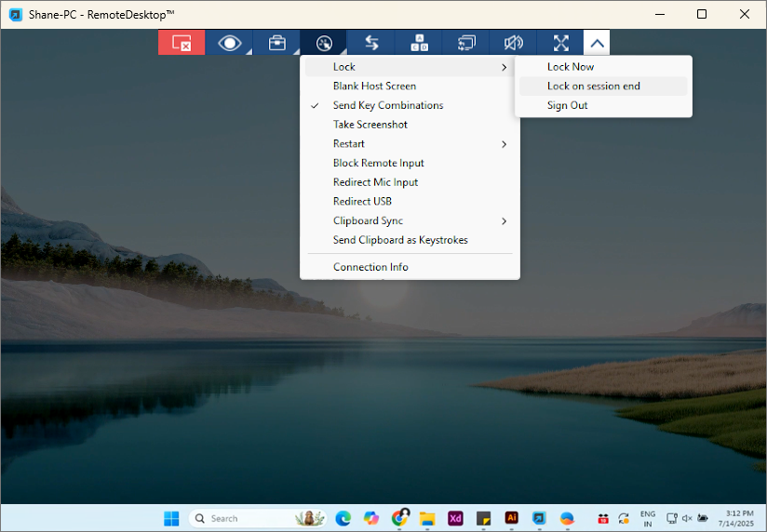Select Lock Now from the submenu

571,67
